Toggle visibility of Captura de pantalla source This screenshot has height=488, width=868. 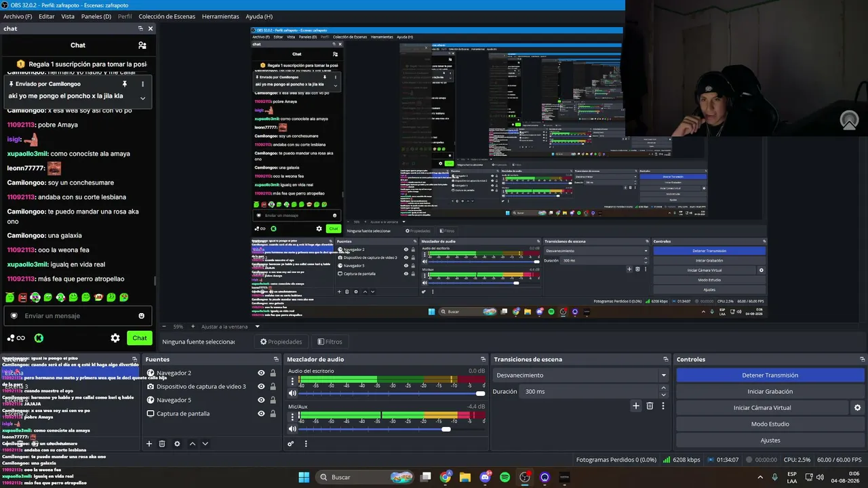(x=261, y=413)
